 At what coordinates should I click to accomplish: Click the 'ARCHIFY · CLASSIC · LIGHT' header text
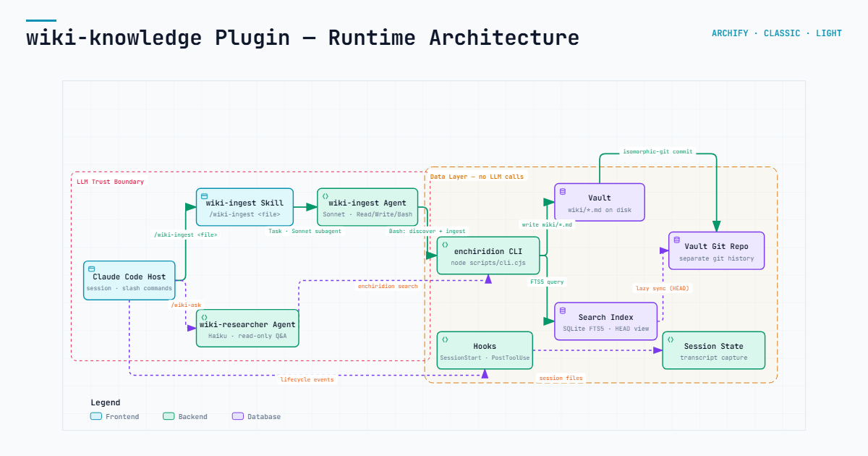(x=777, y=33)
